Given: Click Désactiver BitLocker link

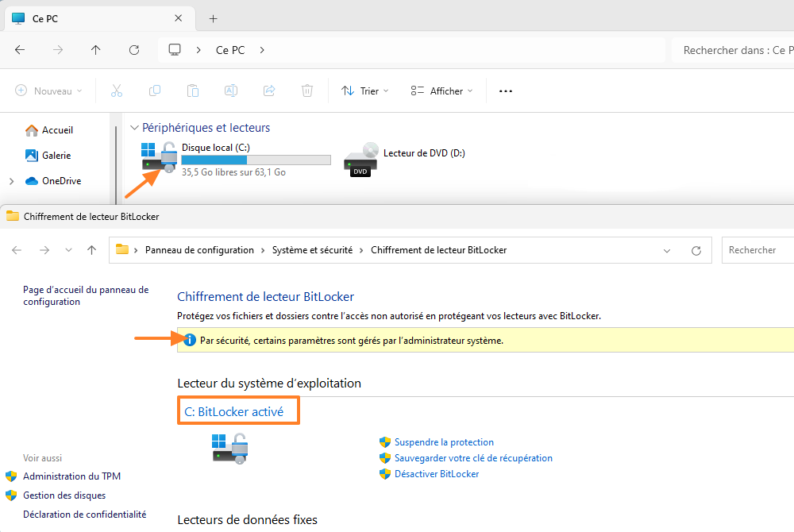Looking at the screenshot, I should (x=437, y=474).
